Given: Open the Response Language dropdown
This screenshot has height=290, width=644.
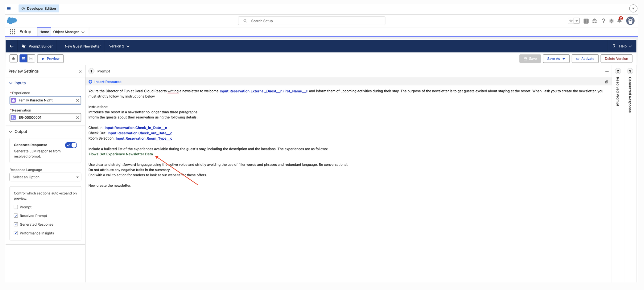Looking at the screenshot, I should pos(45,177).
